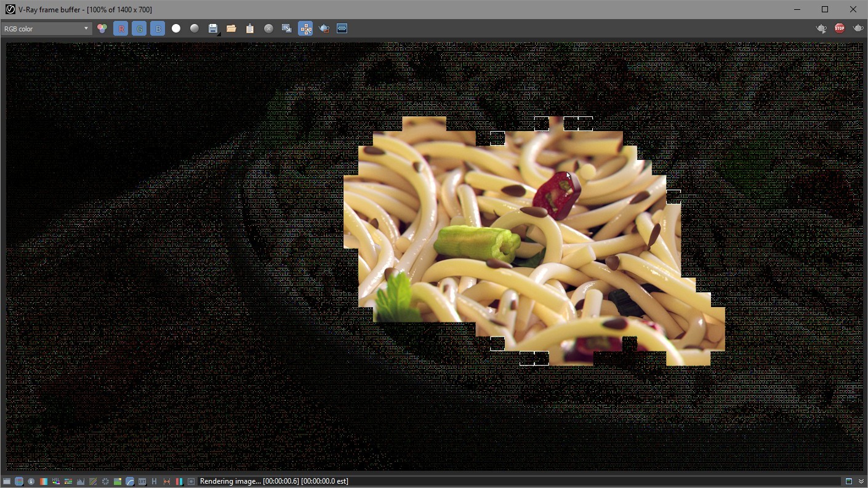Stop the current render
The width and height of the screenshot is (868, 488).
tap(840, 28)
